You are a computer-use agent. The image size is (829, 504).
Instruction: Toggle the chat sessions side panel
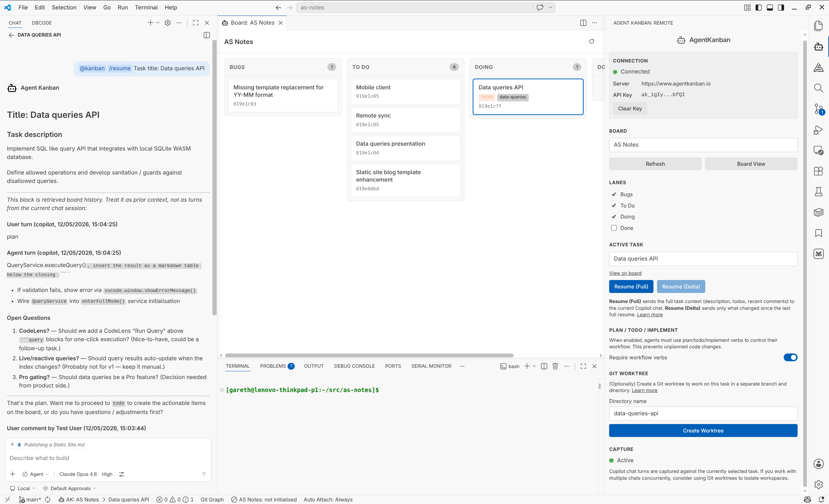coord(207,35)
